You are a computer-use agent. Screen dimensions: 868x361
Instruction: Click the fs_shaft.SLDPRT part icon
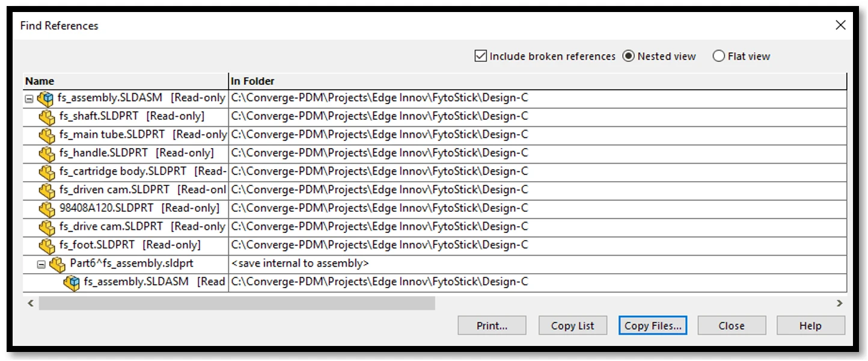pos(47,117)
